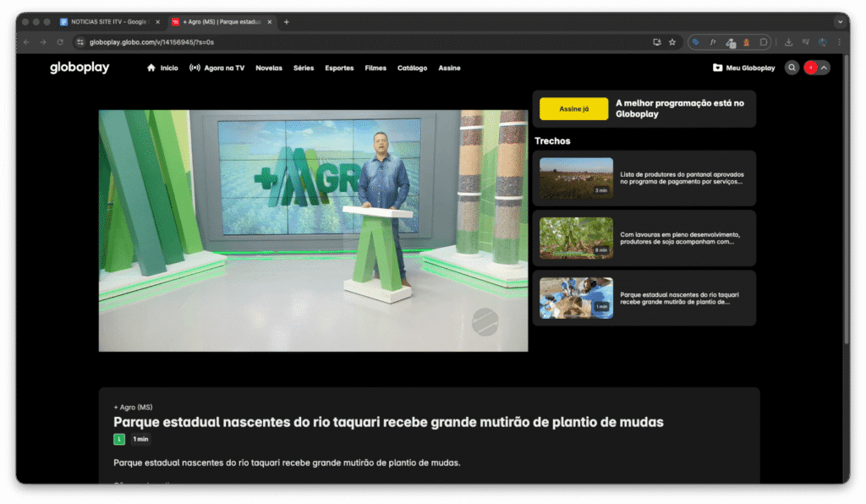Screen dimensions: 866x504
Task: Open the Novelas menu item
Action: click(269, 68)
